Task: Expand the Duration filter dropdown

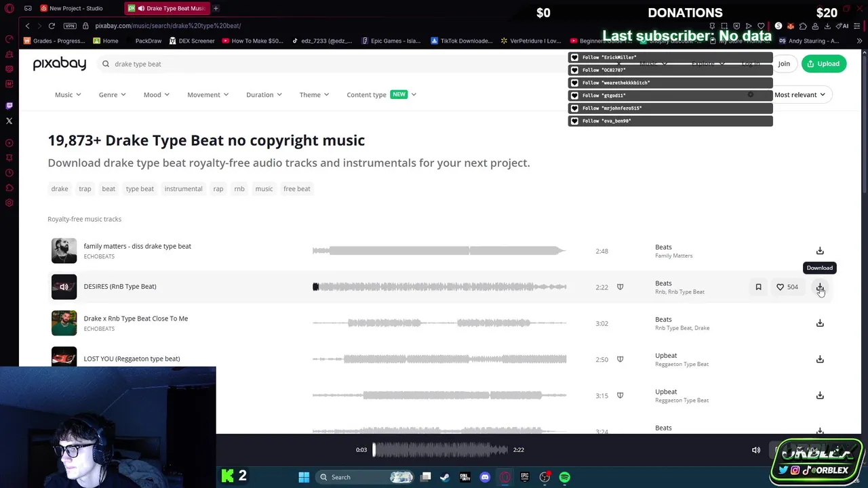Action: click(x=264, y=95)
